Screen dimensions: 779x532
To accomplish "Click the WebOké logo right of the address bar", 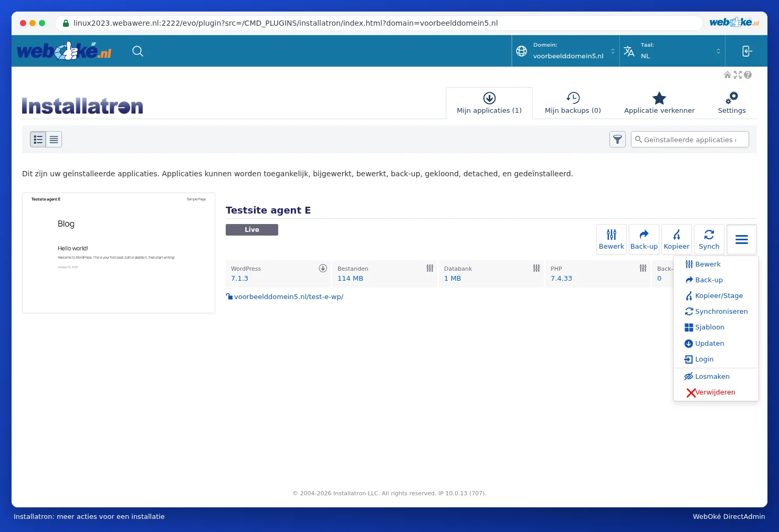I will [734, 22].
